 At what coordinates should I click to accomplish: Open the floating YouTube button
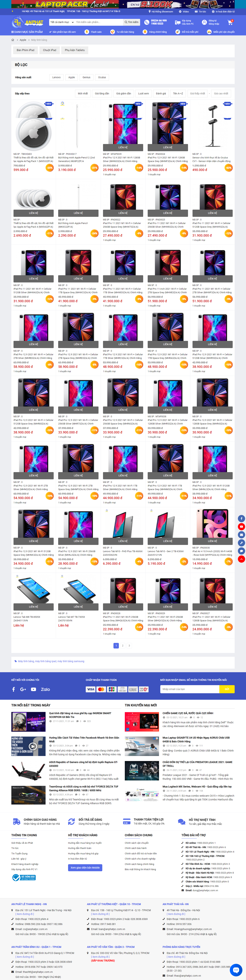[241, 527]
